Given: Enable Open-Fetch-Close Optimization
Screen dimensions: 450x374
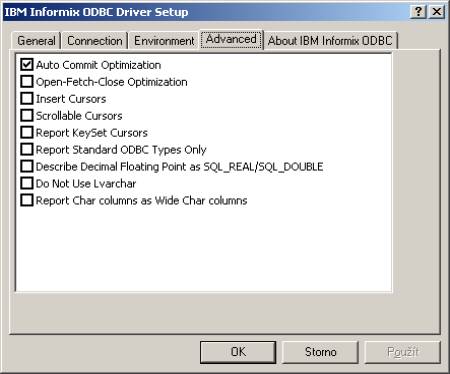Looking at the screenshot, I should [x=27, y=82].
